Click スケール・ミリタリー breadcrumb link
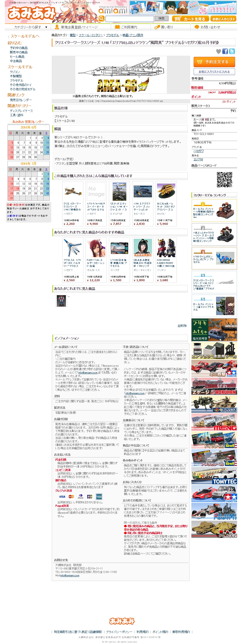The height and width of the screenshot is (644, 244). click(x=91, y=35)
